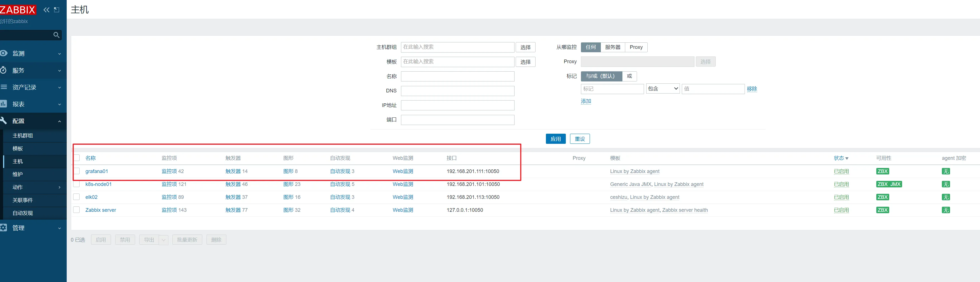Select the 服务器 monitored-by option
This screenshot has height=282, width=980.
613,47
